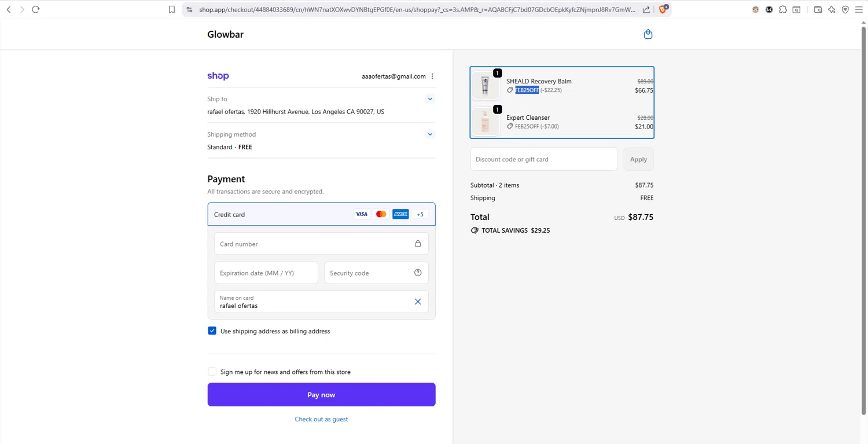Click the highlighted FEB25OFF code
The image size is (868, 444).
click(x=527, y=90)
